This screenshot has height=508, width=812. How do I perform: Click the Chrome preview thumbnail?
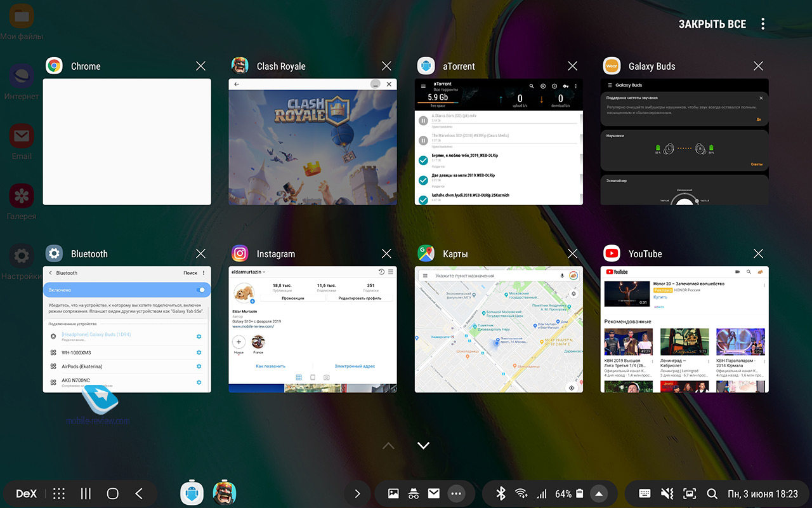point(127,142)
